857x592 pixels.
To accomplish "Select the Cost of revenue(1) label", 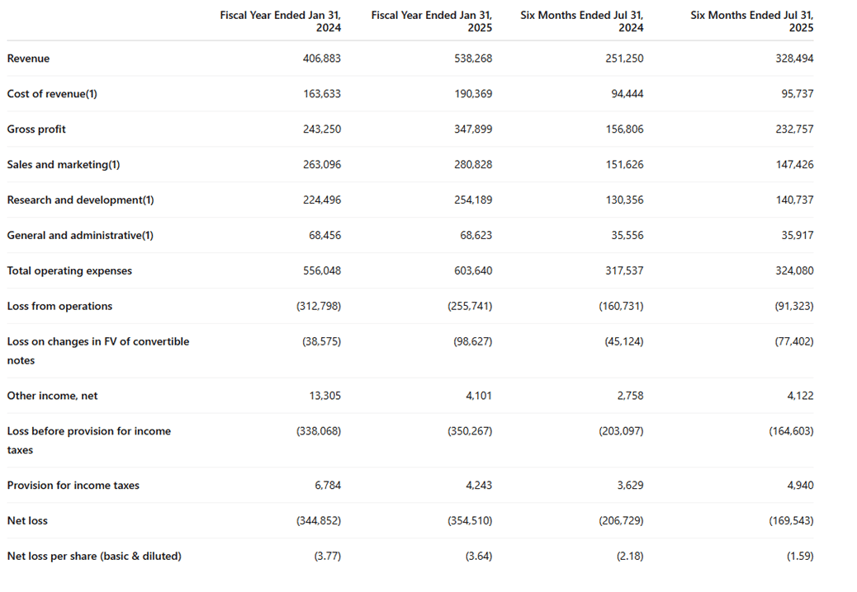I will (52, 94).
